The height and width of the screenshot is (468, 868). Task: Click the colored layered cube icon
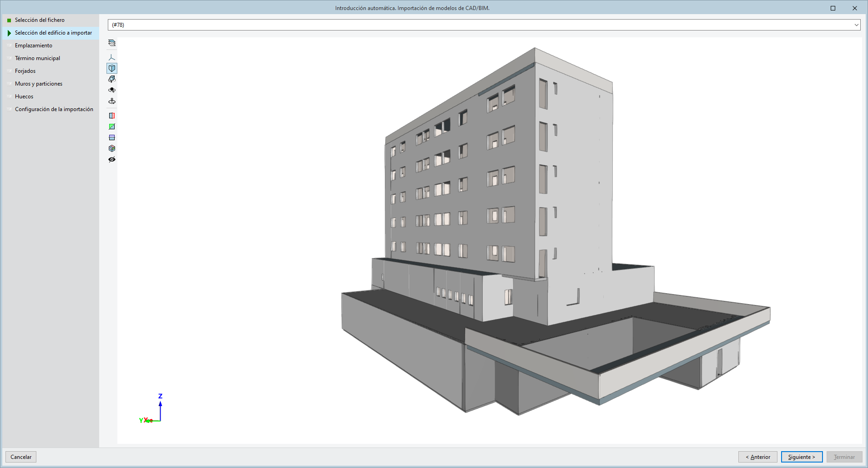click(x=112, y=148)
